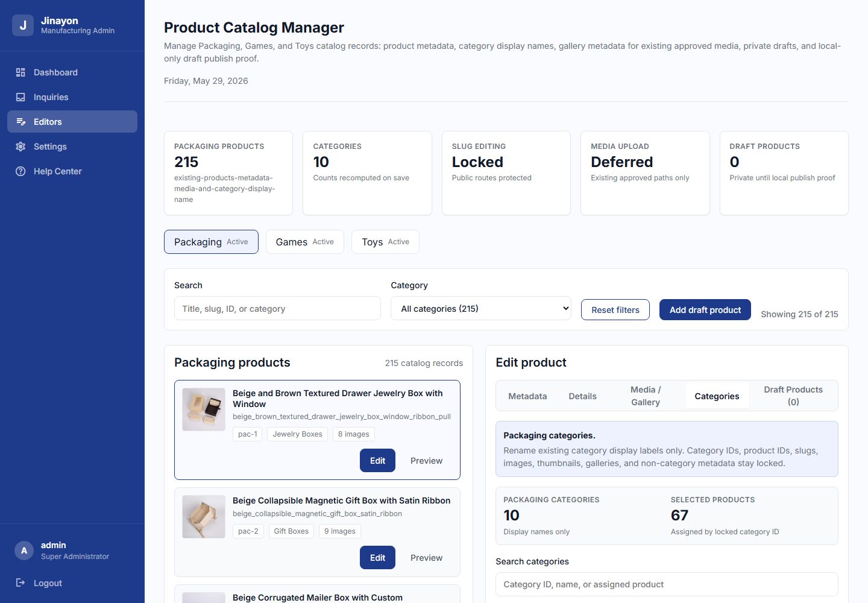Edit the Beige Collapsible Magnetic Gift Box

coord(377,558)
